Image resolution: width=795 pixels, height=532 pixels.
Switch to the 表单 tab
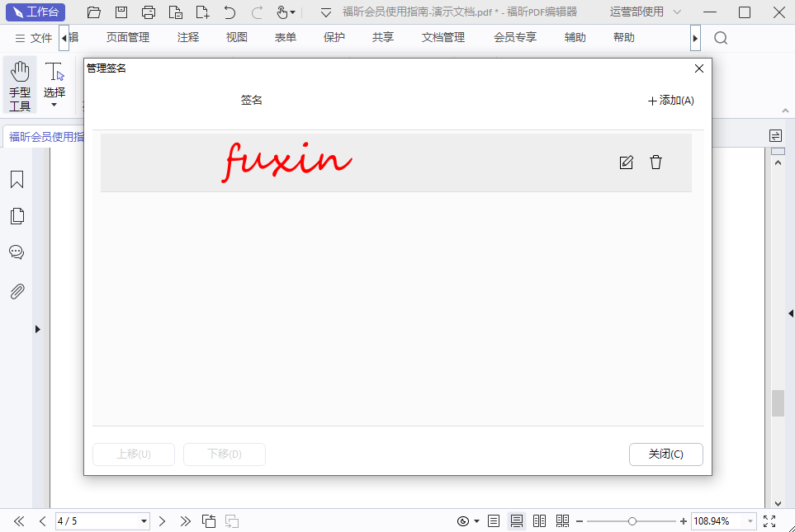tap(286, 37)
